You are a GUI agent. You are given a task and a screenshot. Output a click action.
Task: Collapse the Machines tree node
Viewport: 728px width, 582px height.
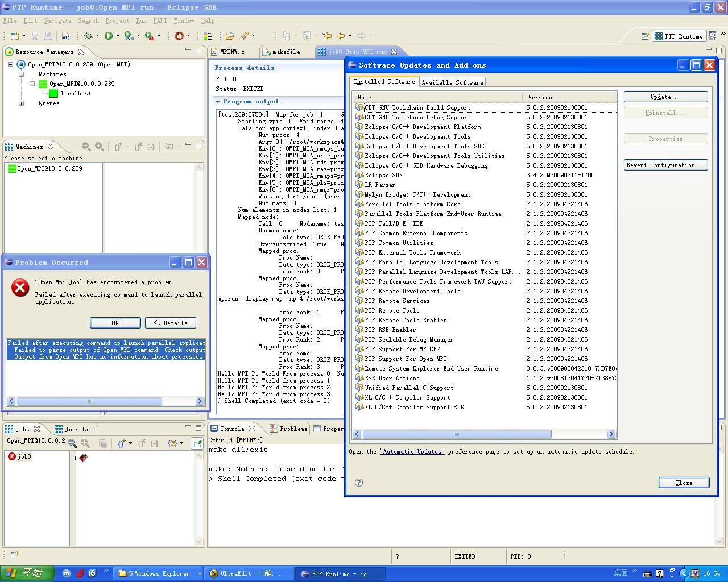point(22,74)
